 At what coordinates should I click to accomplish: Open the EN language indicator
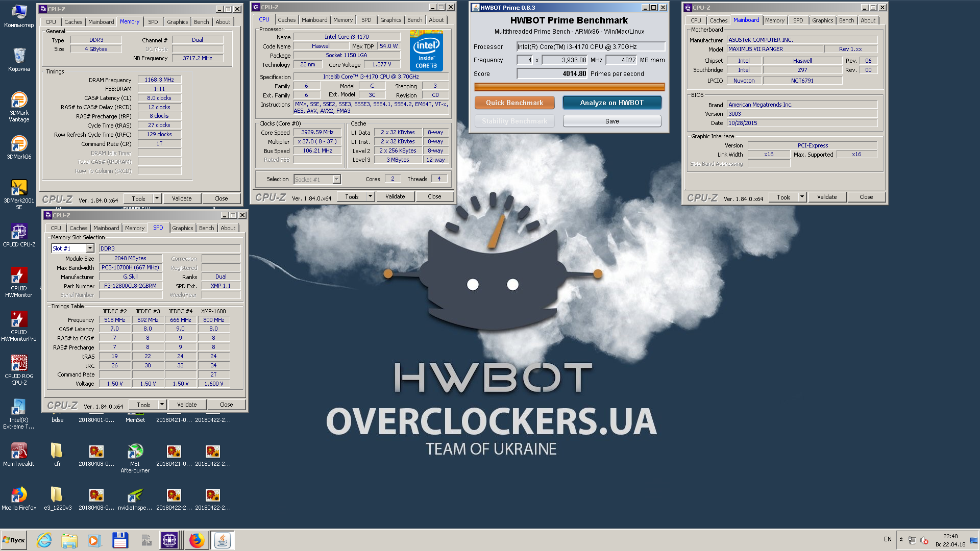888,539
